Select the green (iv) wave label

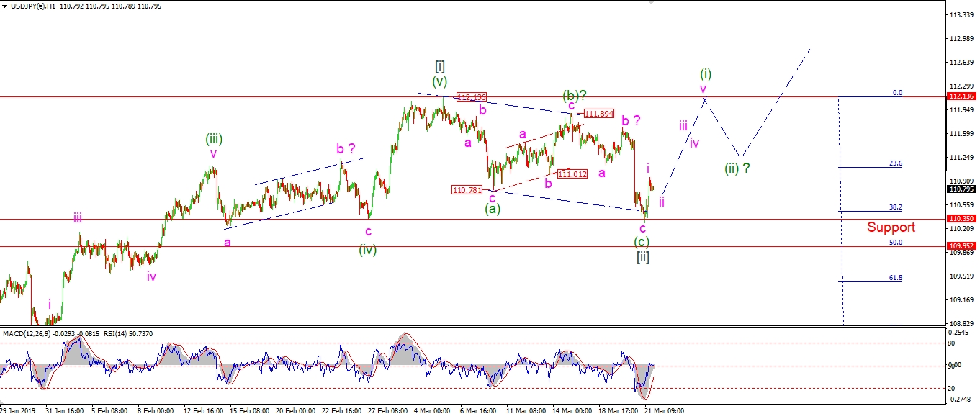point(368,250)
